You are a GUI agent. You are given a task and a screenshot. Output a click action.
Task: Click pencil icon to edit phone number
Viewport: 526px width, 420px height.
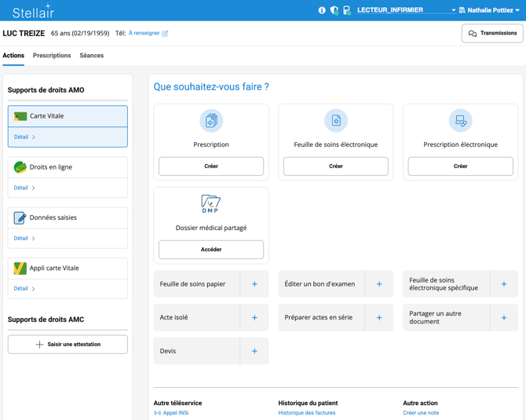click(165, 34)
